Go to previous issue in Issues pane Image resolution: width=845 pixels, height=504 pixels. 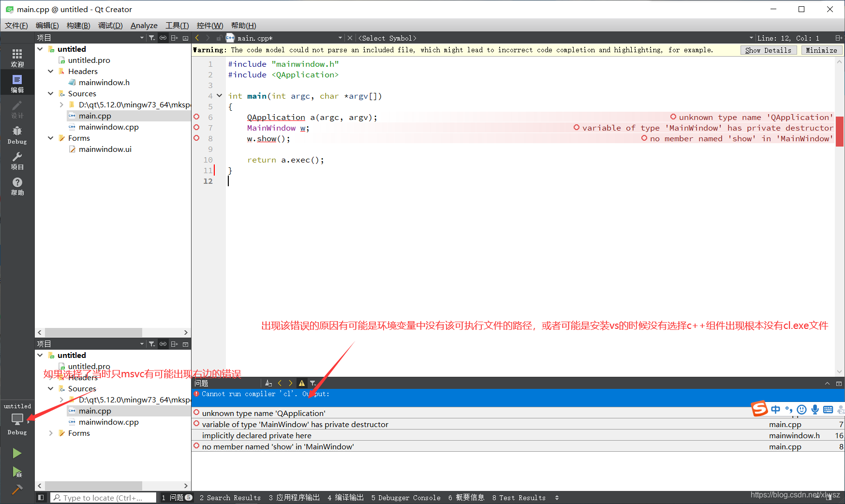coord(280,383)
